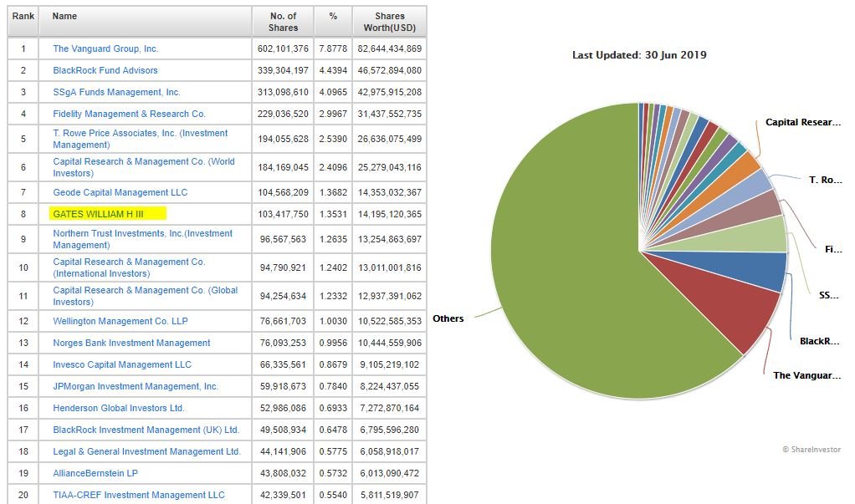Click the Rank column header

pos(23,16)
